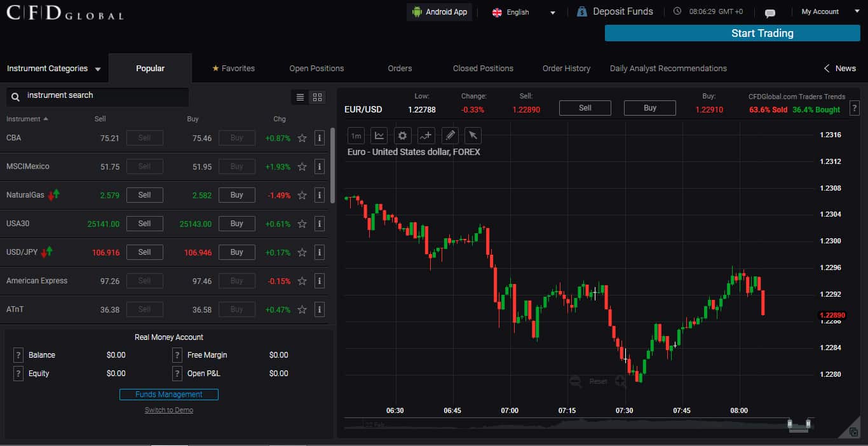This screenshot has width=868, height=446.
Task: Show info for CBA instrument
Action: (320, 138)
